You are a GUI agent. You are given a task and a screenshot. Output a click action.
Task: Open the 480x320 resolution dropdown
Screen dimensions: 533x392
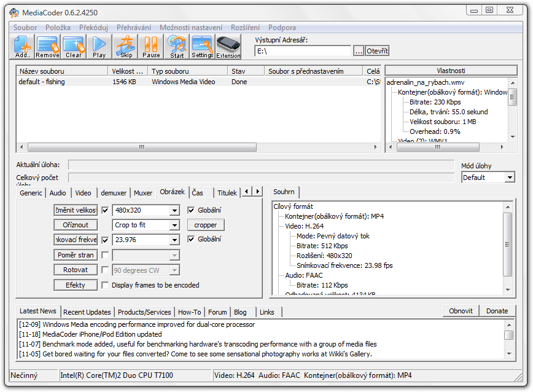tap(174, 211)
